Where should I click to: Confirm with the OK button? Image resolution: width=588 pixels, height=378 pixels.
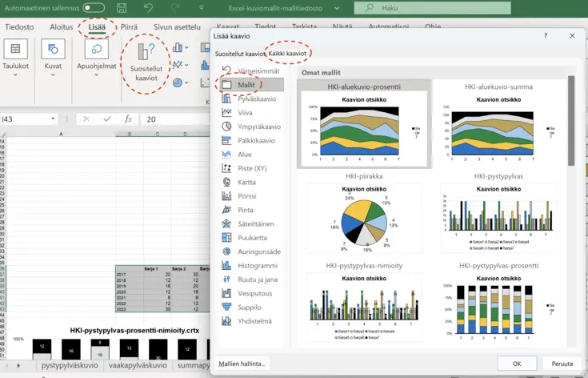click(x=517, y=364)
